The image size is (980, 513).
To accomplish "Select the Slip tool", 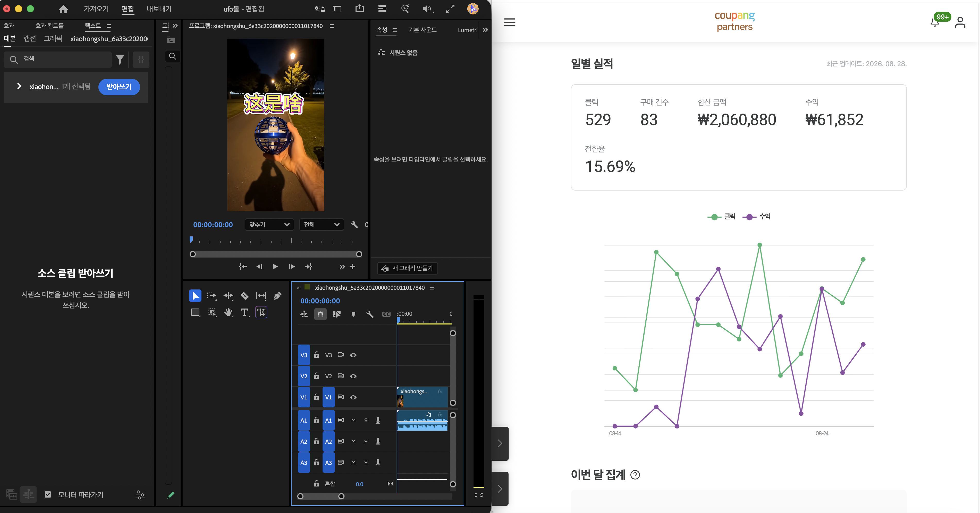I will [x=261, y=295].
